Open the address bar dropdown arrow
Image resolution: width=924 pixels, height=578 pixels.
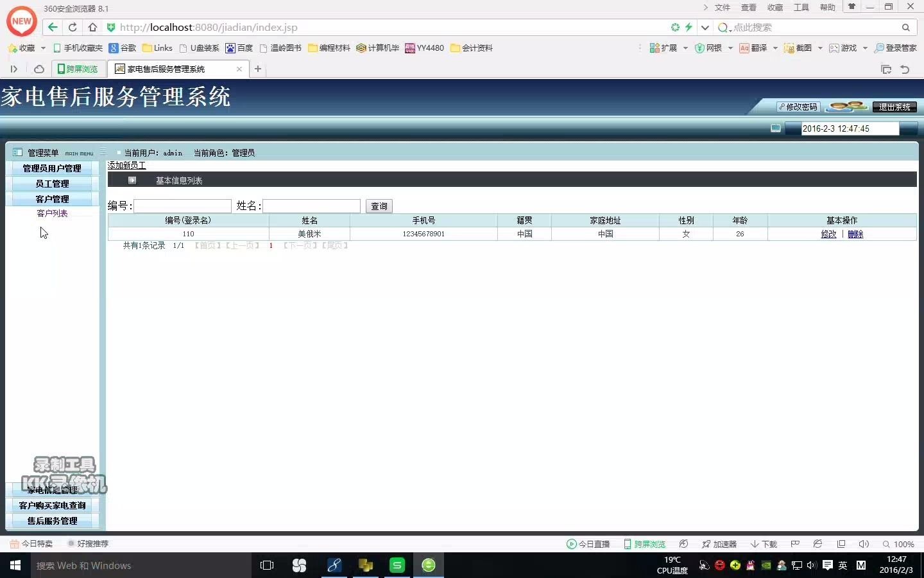(705, 28)
